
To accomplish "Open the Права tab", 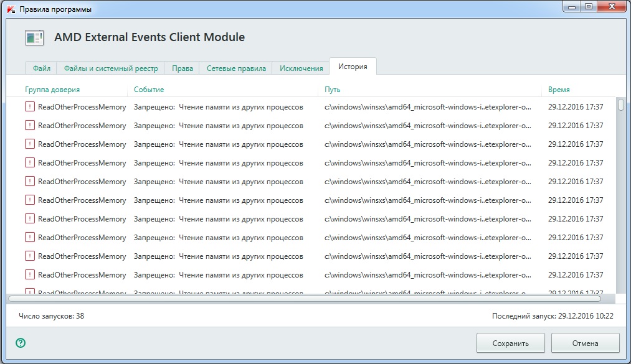I will tap(183, 68).
